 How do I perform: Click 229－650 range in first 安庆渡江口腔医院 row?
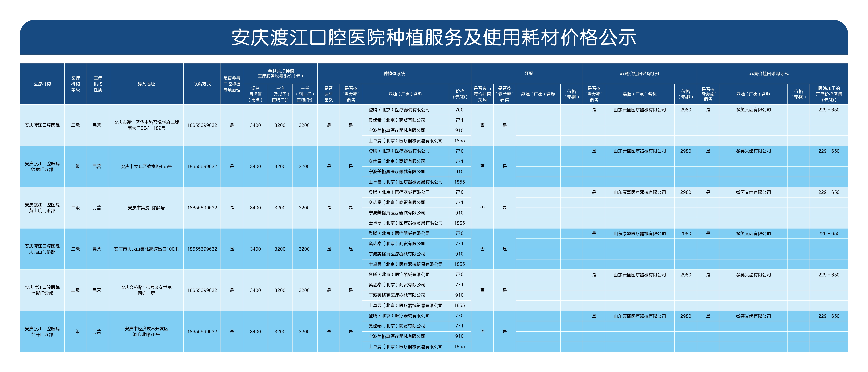click(x=829, y=110)
